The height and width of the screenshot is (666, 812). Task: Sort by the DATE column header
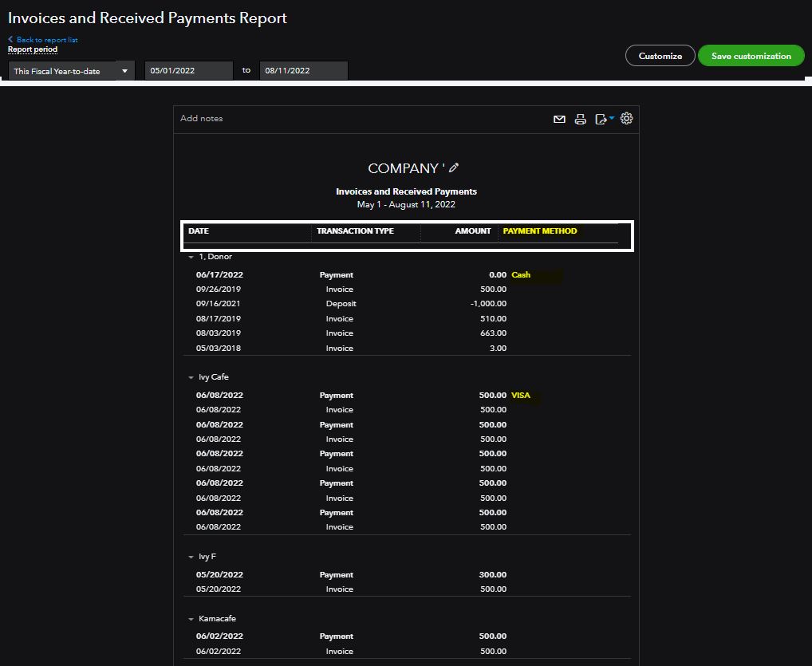pyautogui.click(x=199, y=231)
